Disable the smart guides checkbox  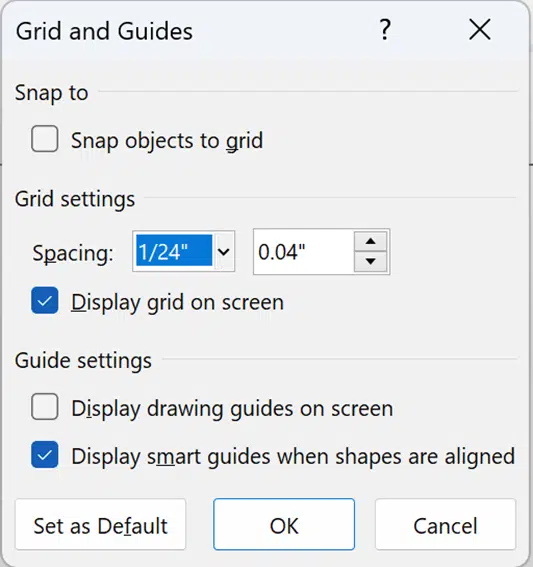click(x=44, y=455)
